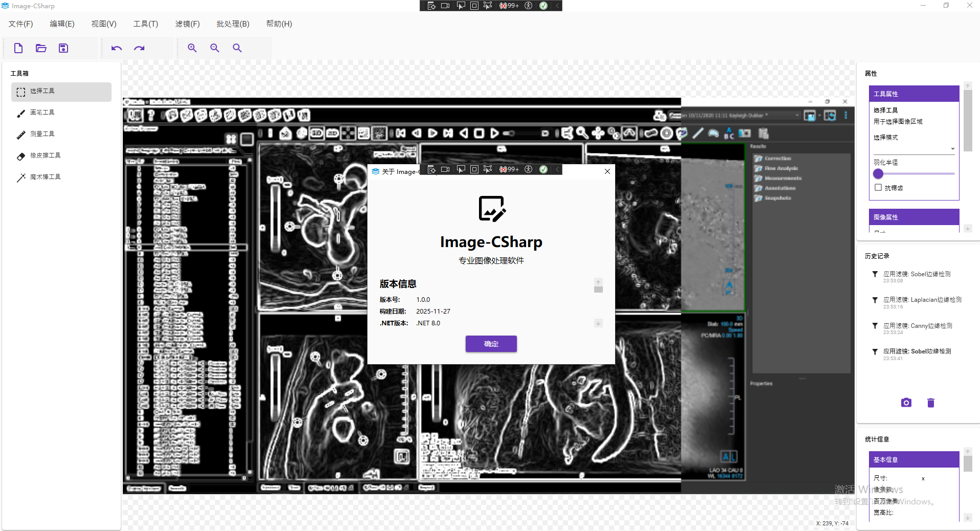This screenshot has height=531, width=980.
Task: Undo the last action via the toolbar arrow
Action: (117, 48)
